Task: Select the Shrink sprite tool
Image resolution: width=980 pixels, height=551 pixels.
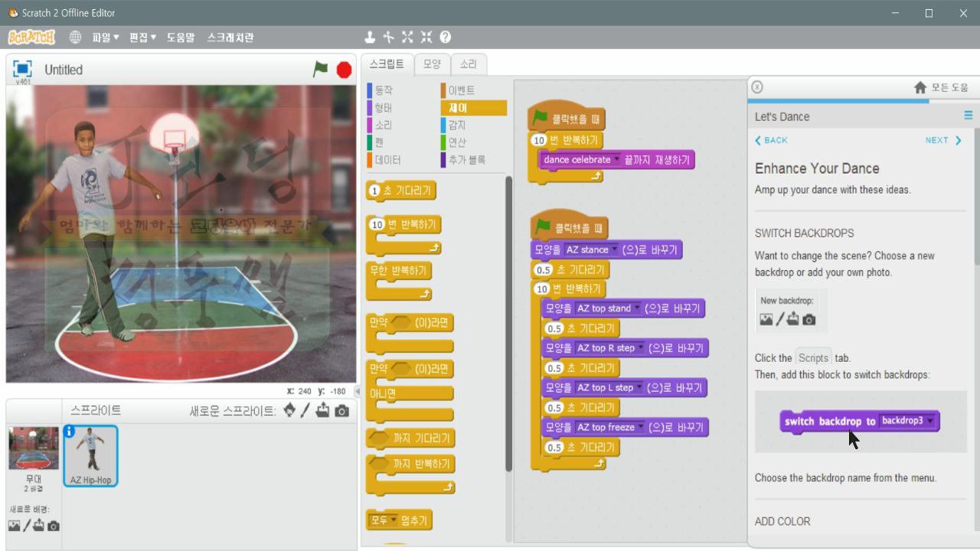Action: point(426,37)
